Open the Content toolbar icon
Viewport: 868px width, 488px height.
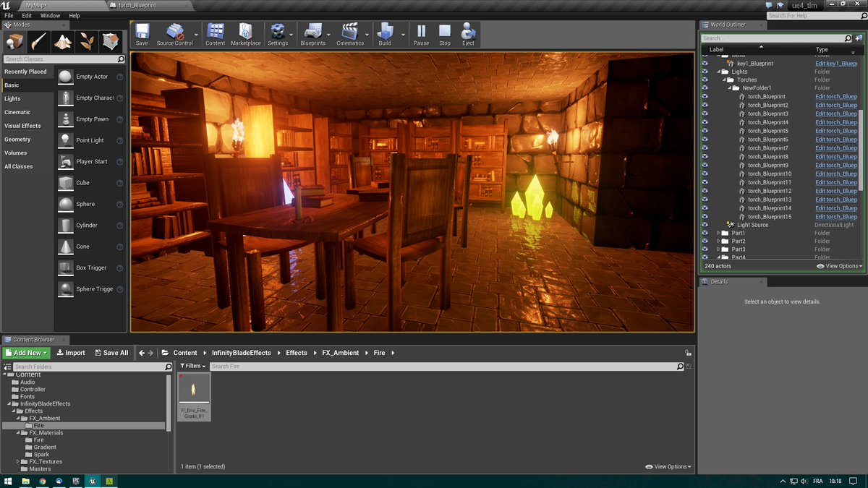pyautogui.click(x=215, y=31)
